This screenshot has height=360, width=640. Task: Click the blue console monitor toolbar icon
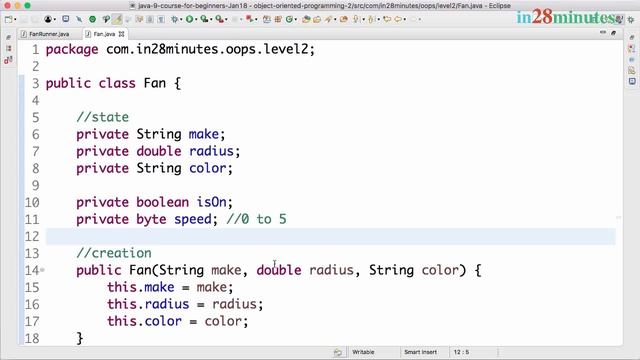click(66, 19)
